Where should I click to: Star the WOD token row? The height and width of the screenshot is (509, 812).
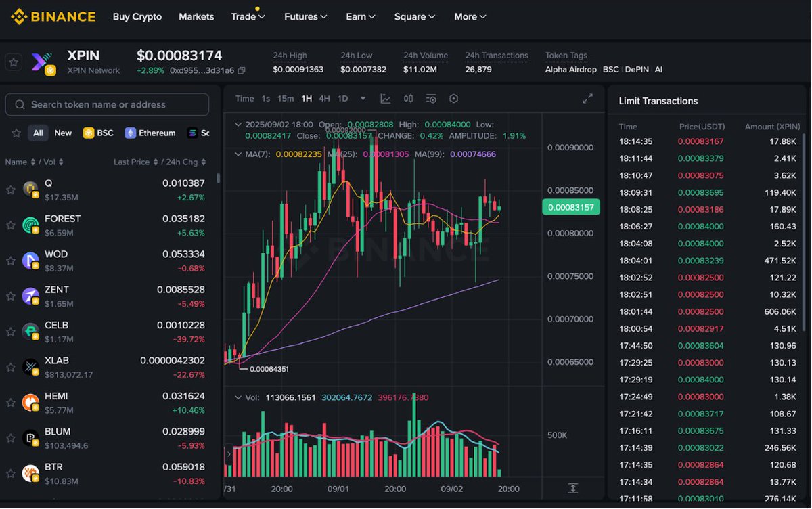11,261
